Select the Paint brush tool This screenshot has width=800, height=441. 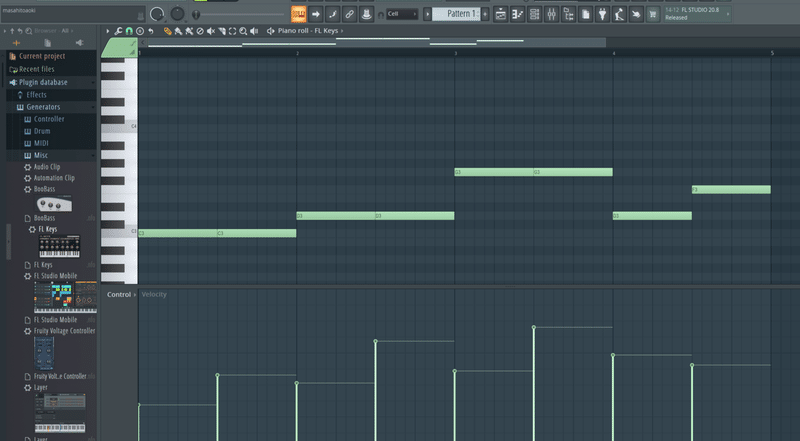click(178, 31)
